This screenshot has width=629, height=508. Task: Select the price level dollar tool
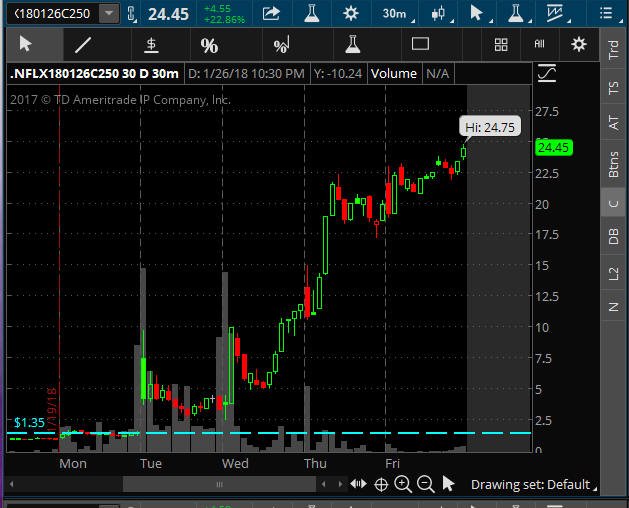coord(151,45)
